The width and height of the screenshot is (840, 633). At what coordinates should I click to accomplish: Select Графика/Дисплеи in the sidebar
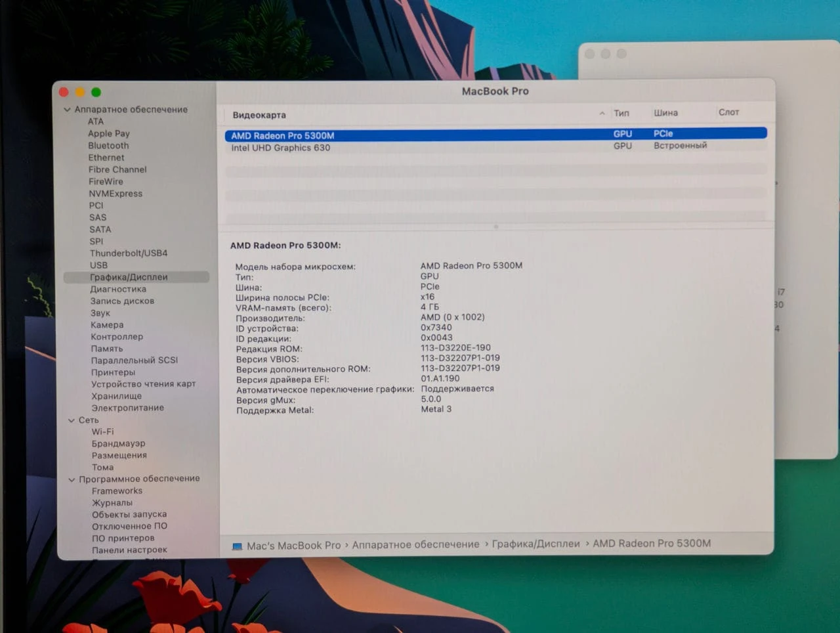136,277
